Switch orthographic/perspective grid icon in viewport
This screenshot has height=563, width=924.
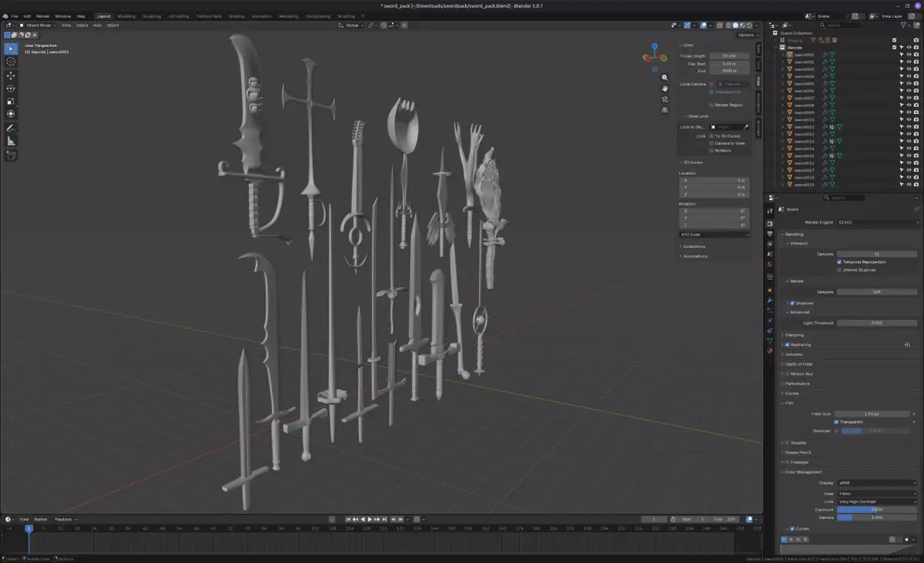665,110
